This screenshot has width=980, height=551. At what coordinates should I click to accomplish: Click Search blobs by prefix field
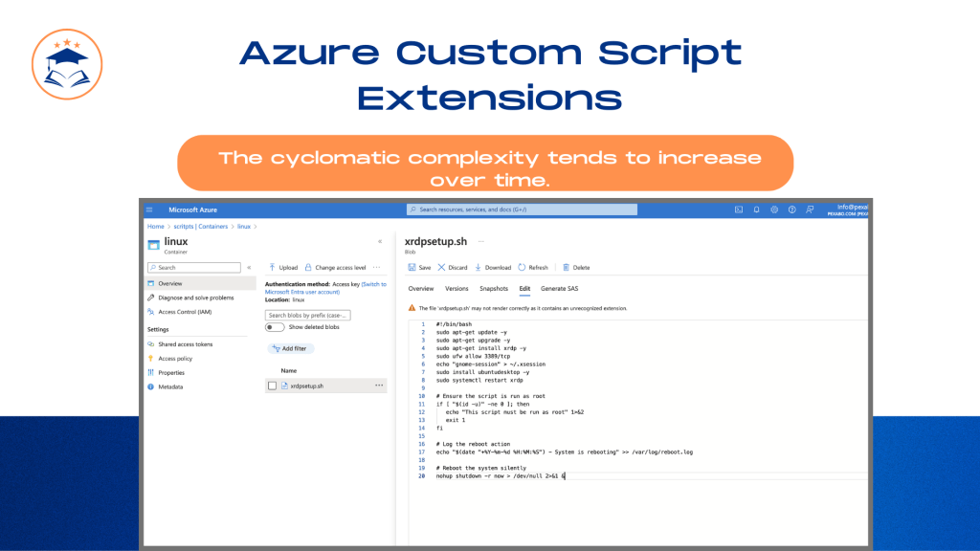tap(307, 316)
